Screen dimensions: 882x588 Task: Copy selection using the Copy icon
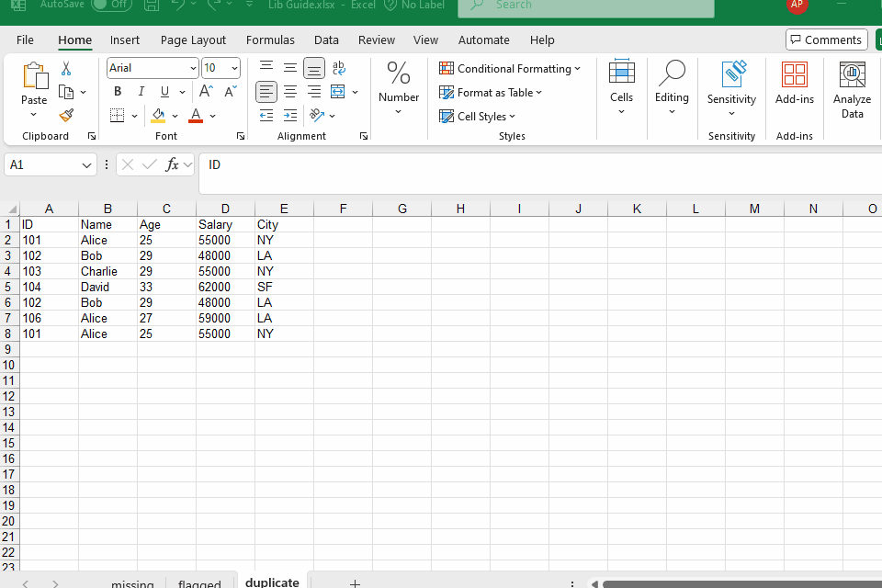tap(66, 92)
